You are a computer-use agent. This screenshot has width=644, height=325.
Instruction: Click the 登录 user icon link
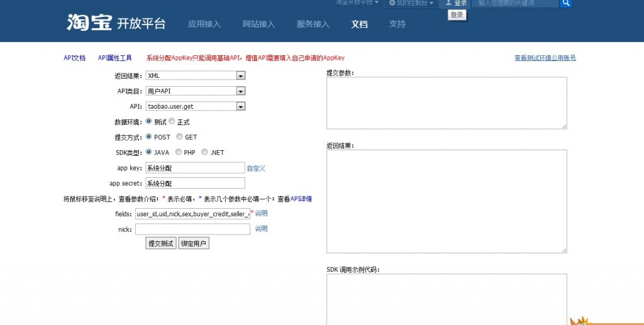tap(456, 3)
